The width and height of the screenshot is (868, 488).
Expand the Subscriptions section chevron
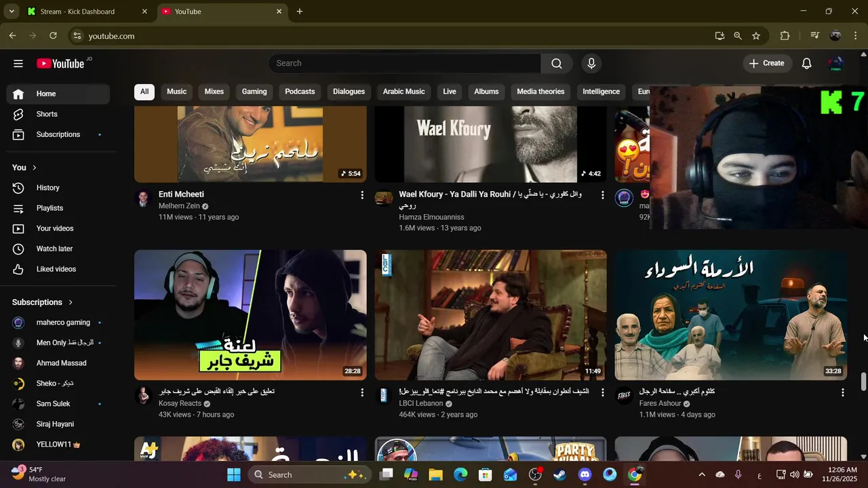pos(70,302)
